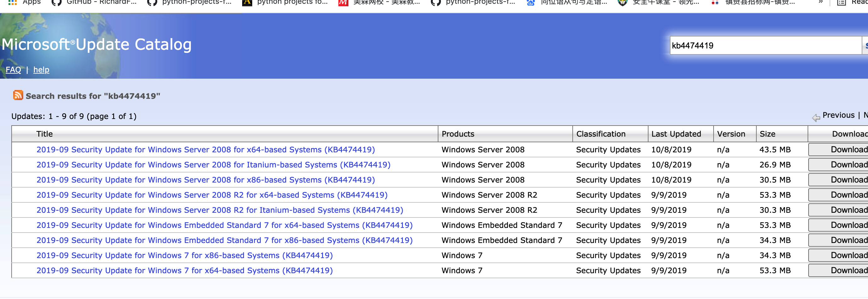The height and width of the screenshot is (299, 868).
Task: Download the Windows 7 x86 update
Action: pos(838,256)
